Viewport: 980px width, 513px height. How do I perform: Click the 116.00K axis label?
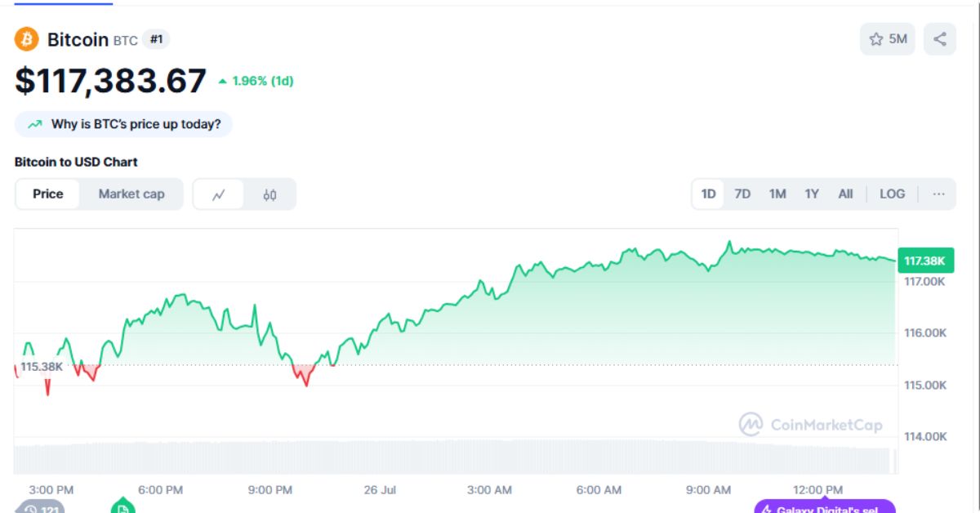click(x=924, y=333)
